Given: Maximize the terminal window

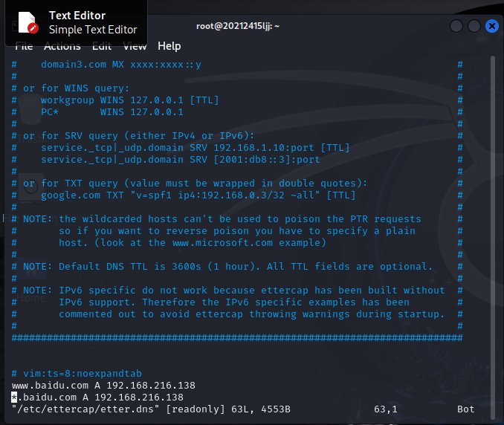Looking at the screenshot, I should [x=474, y=26].
